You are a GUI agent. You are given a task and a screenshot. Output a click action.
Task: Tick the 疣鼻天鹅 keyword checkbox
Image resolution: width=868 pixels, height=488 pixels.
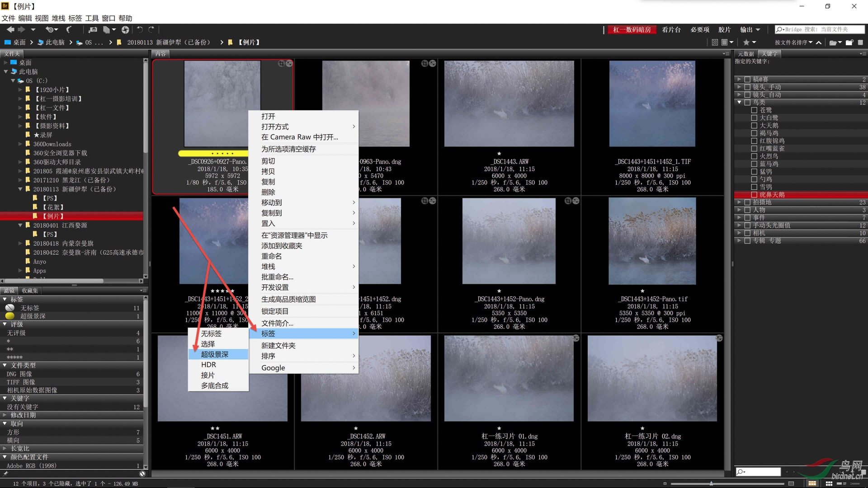coord(754,195)
